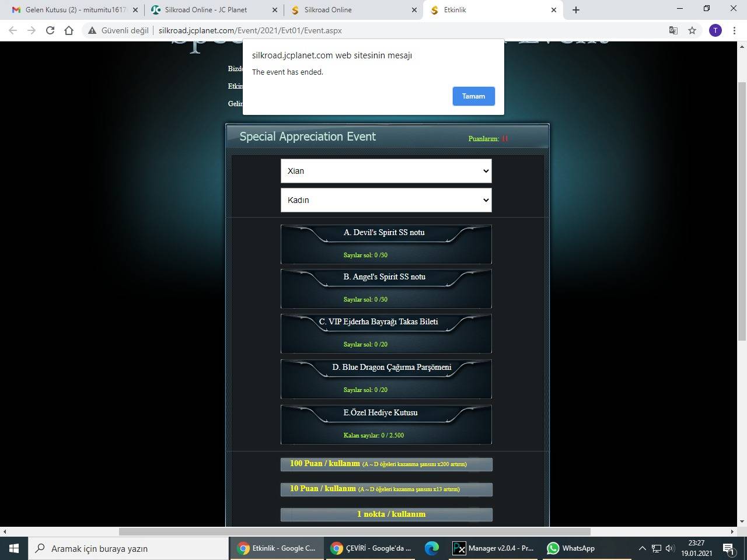Open the Windows Start menu
The image size is (747, 560).
[14, 548]
